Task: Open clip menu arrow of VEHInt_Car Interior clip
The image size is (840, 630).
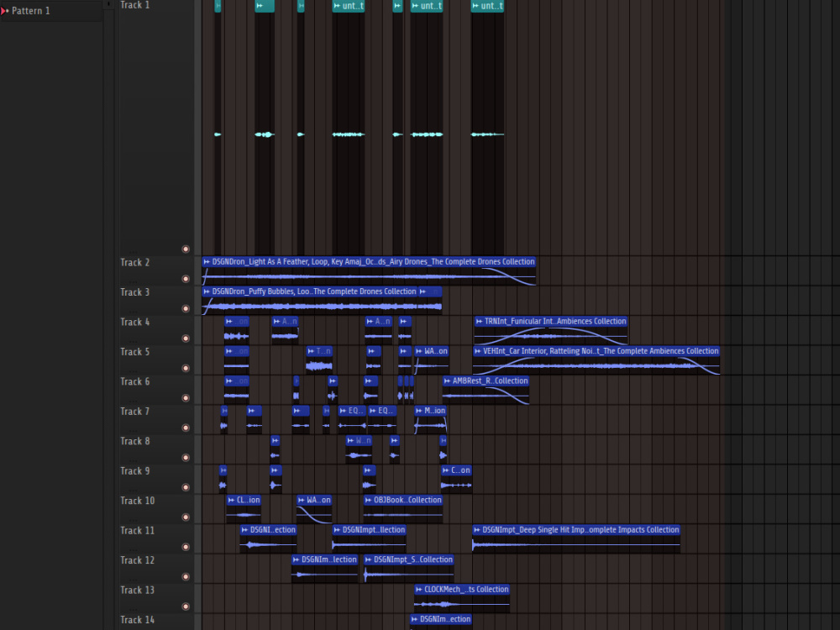Action: (x=478, y=351)
